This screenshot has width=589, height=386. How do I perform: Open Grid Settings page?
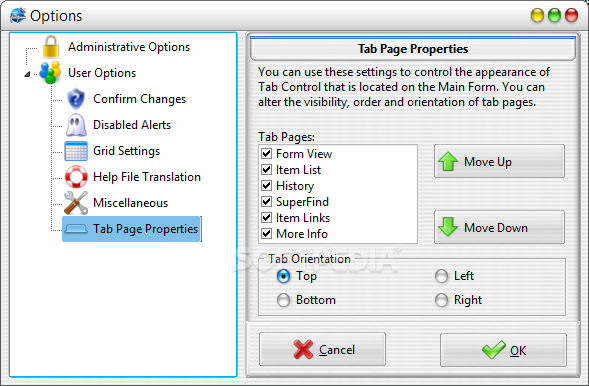pyautogui.click(x=126, y=151)
